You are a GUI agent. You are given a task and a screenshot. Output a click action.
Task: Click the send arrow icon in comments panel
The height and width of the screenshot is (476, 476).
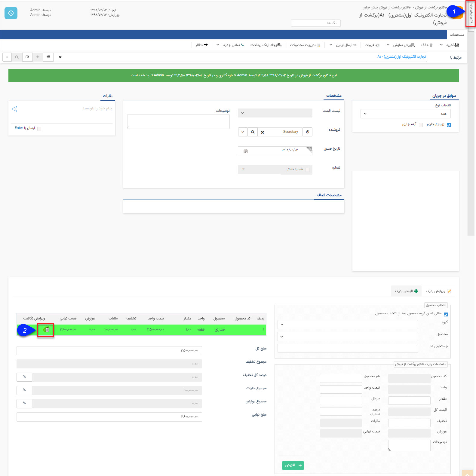[14, 109]
